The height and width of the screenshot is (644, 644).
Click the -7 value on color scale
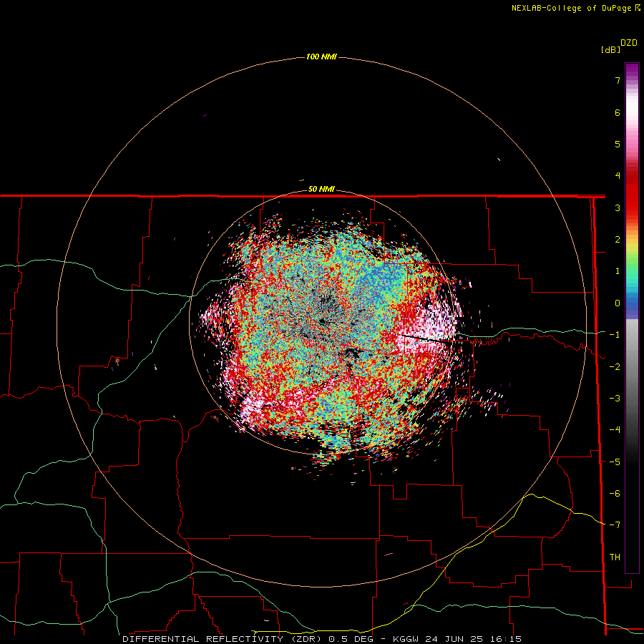point(615,525)
